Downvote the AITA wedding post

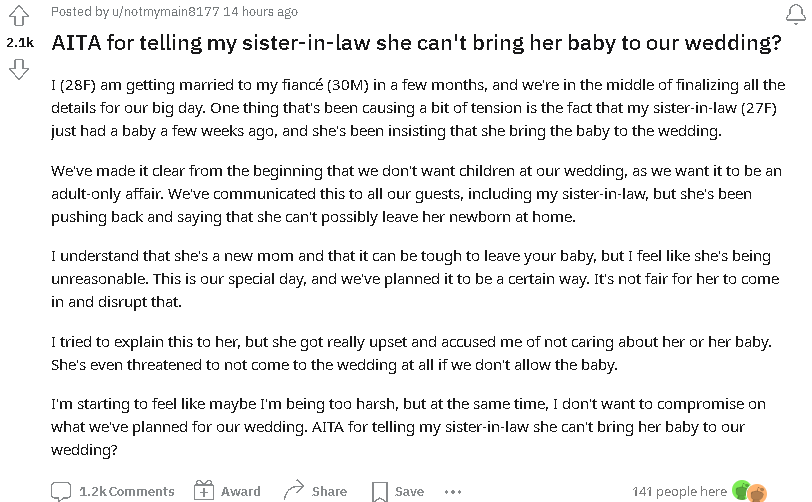point(19,69)
